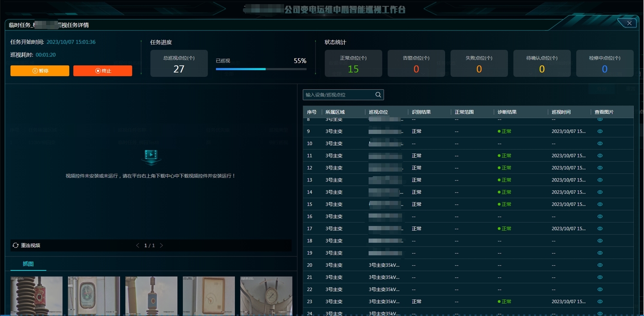View picture for row 17 eye icon

click(x=600, y=229)
